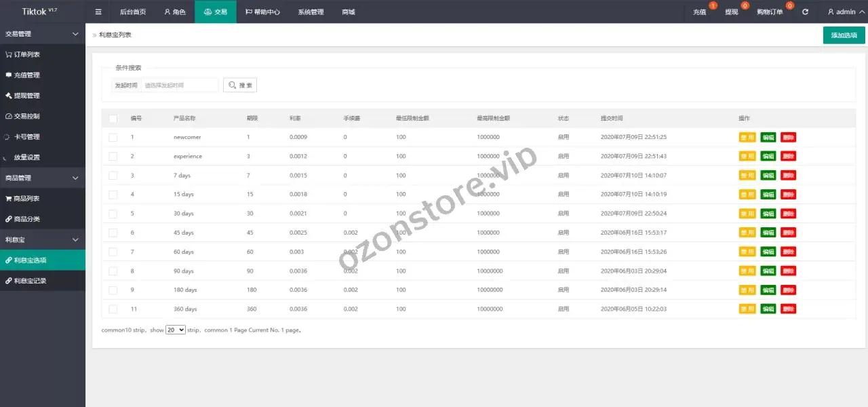The height and width of the screenshot is (407, 868).
Task: Tick the checkbox for the 30 days row
Action: [x=113, y=214]
